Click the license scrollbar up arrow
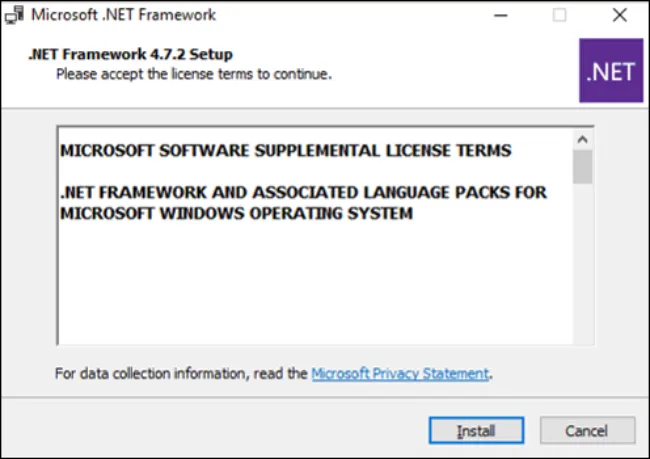650x459 pixels. tap(582, 140)
